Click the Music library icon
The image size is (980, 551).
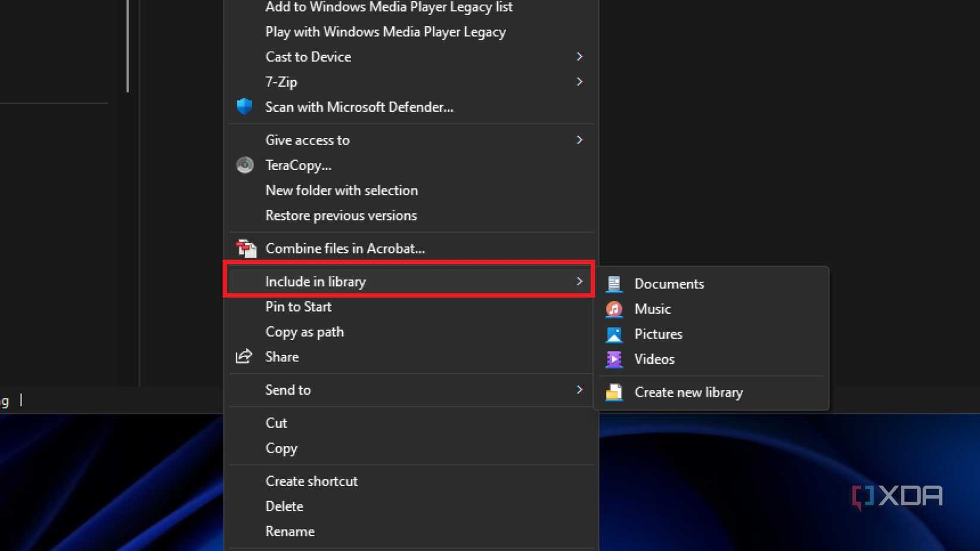coord(614,309)
